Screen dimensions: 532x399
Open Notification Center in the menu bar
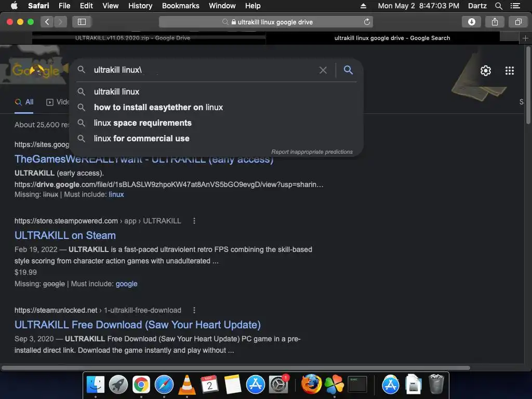click(515, 6)
